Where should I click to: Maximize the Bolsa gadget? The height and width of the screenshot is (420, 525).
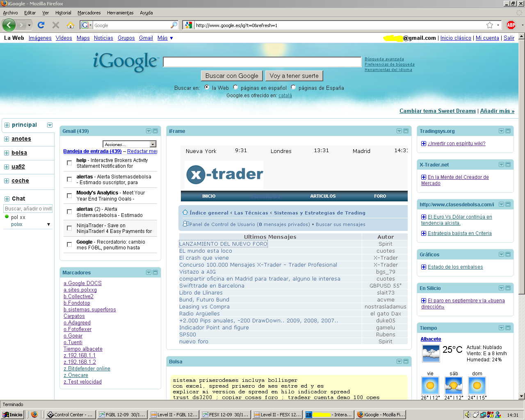coord(406,361)
